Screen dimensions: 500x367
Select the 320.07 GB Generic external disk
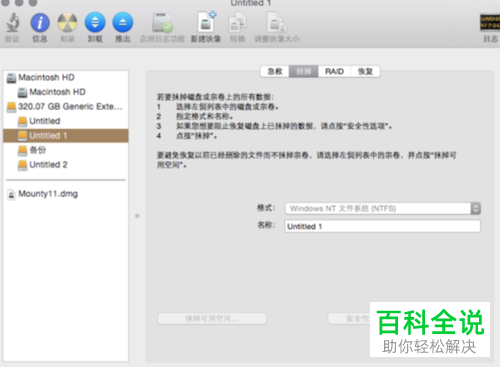(x=66, y=107)
